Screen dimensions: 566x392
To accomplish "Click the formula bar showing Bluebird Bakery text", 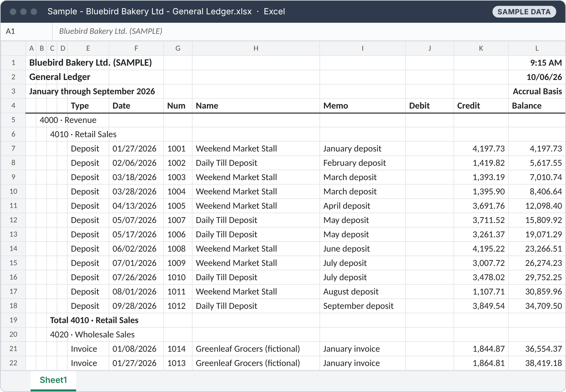I will pyautogui.click(x=309, y=31).
